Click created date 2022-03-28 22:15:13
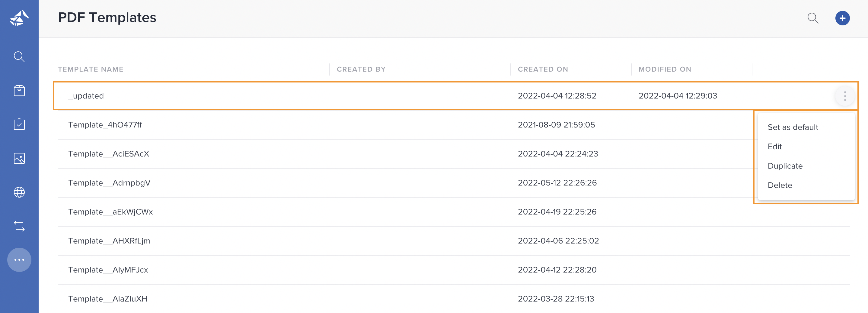Screen dimensions: 868x313 click(556, 299)
